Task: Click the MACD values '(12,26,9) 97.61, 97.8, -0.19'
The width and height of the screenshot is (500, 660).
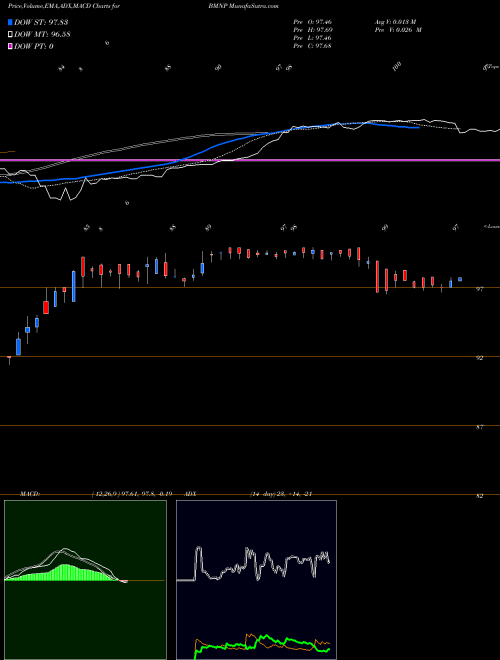Action: pos(132,494)
